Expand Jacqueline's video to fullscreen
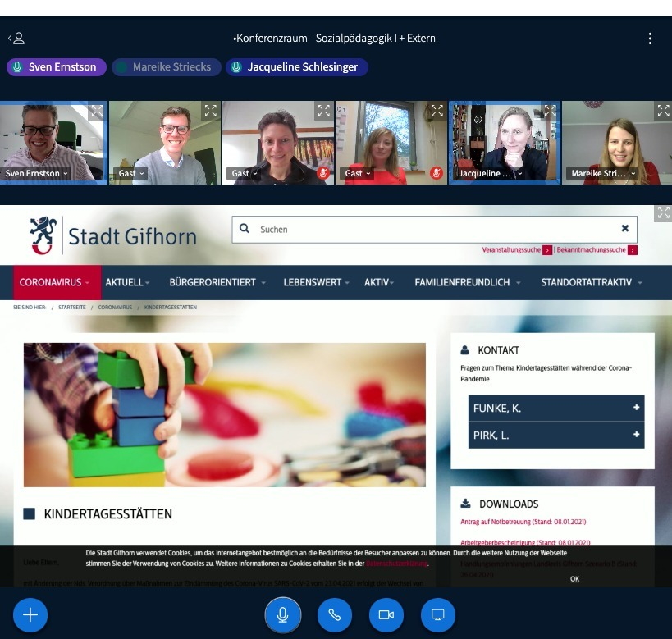This screenshot has width=672, height=639. coord(550,111)
